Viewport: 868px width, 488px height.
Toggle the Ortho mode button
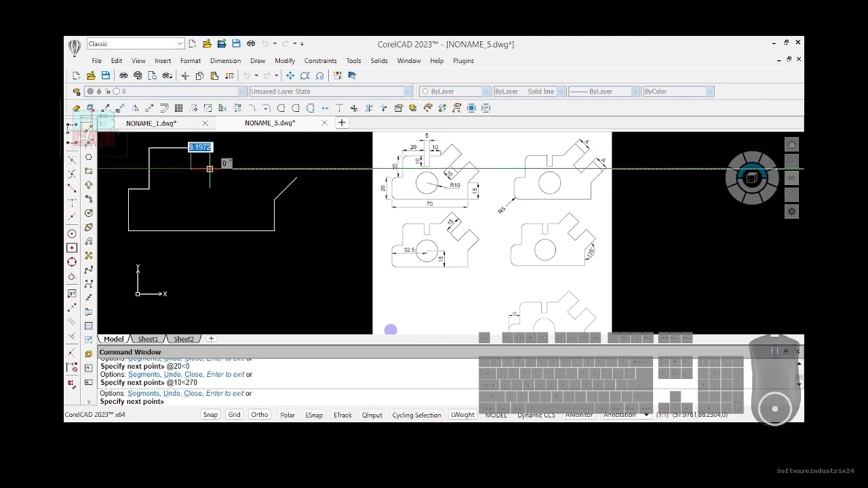(259, 415)
